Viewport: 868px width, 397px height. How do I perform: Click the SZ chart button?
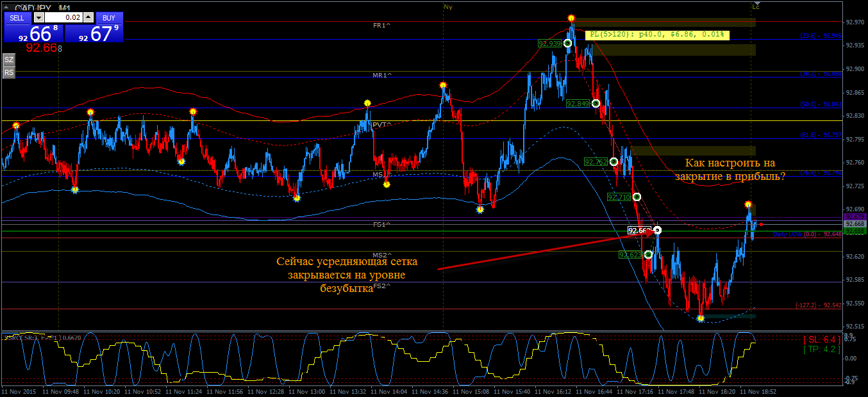[x=9, y=60]
